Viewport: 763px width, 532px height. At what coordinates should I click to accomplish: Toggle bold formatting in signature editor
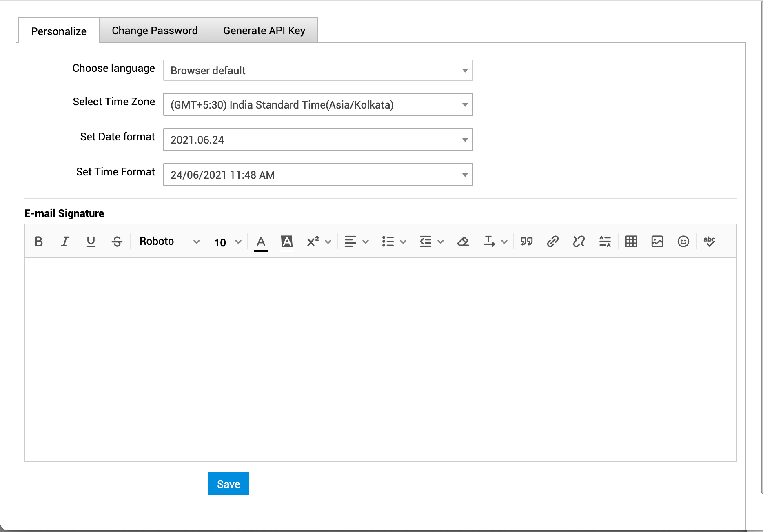[x=39, y=242]
